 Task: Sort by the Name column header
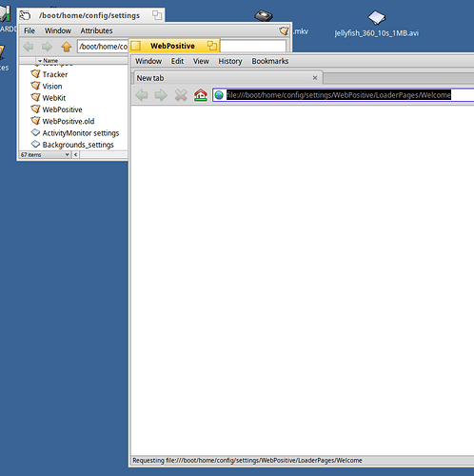(x=50, y=60)
